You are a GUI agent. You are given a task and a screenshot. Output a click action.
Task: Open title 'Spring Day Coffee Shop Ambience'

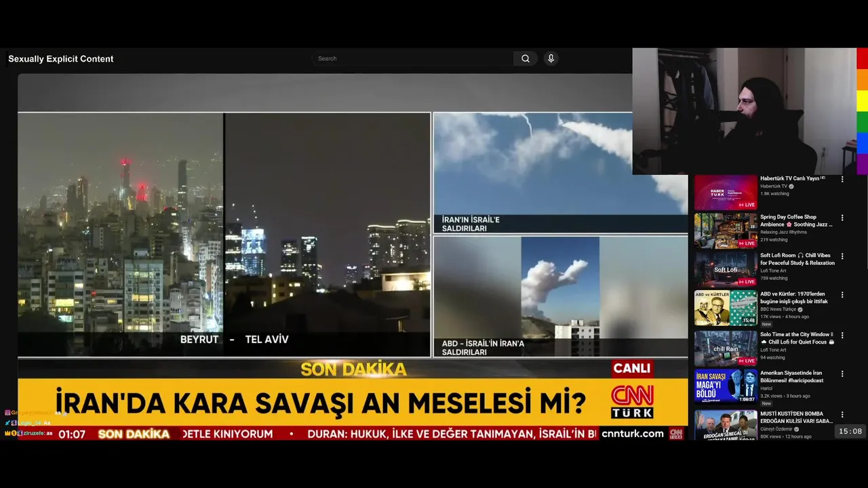point(796,220)
